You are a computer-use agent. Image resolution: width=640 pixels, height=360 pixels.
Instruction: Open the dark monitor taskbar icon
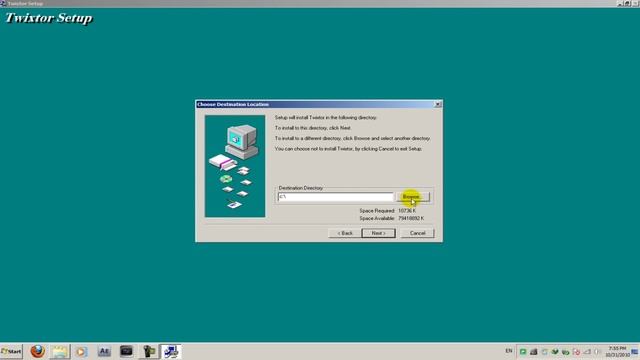[x=126, y=351]
